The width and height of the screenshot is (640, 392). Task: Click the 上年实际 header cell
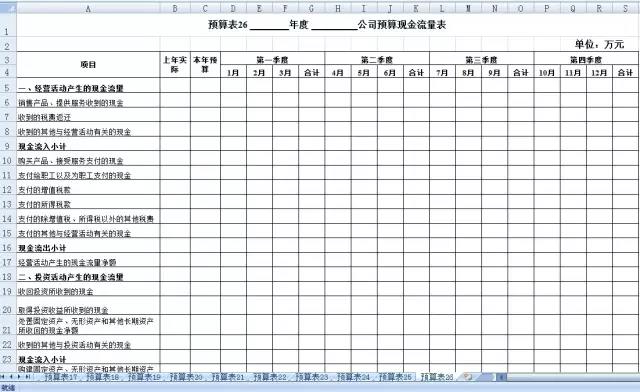coord(175,65)
